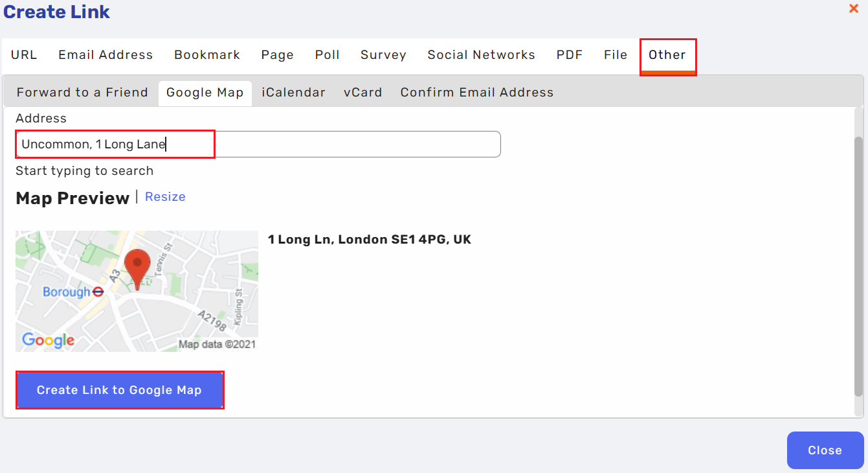Click the 'Map Preview' heading
The width and height of the screenshot is (868, 473).
[x=72, y=198]
